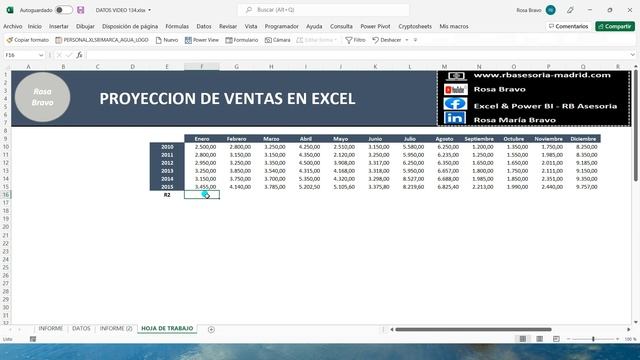Screen dimensions: 640x360
Task: Click the macro recording status bar icon
Action: pyautogui.click(x=33, y=339)
